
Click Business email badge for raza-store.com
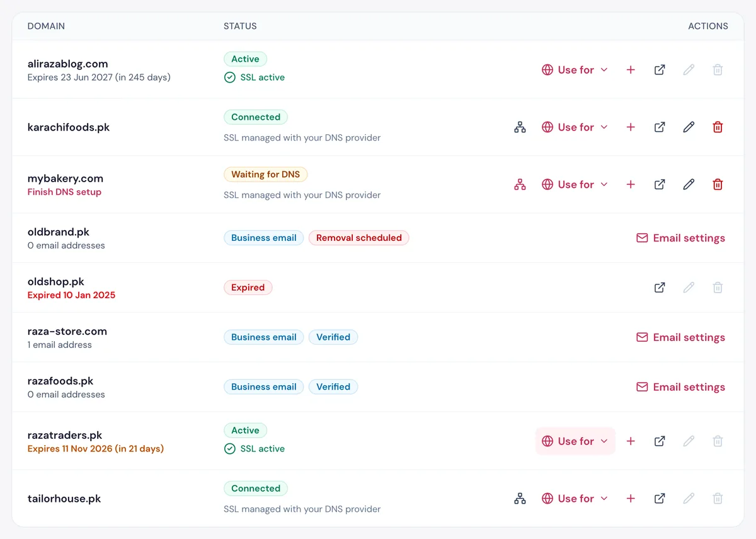(x=264, y=337)
